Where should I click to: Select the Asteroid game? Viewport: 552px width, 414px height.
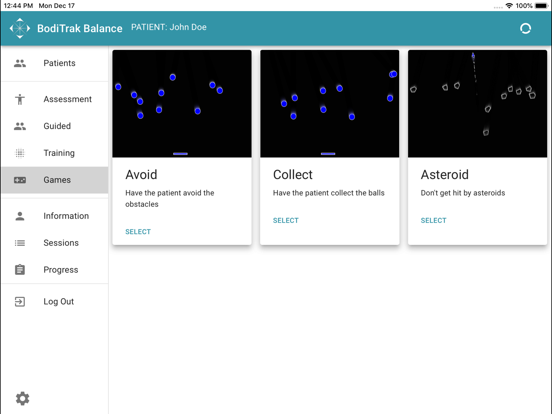[433, 220]
